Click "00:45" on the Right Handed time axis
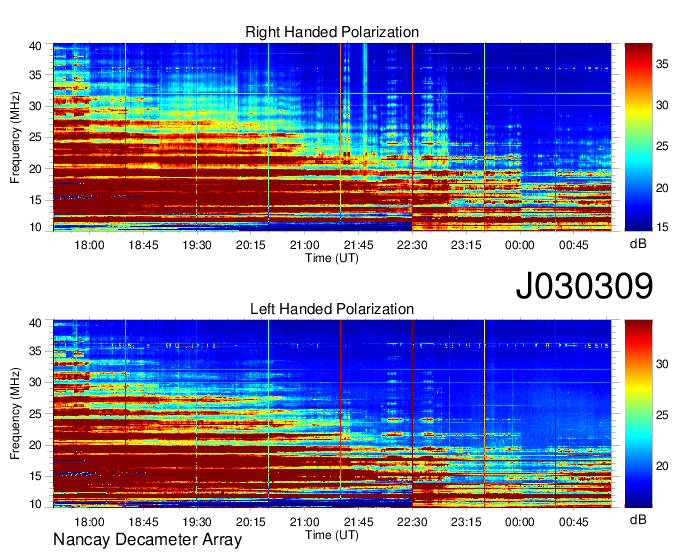 coord(573,245)
